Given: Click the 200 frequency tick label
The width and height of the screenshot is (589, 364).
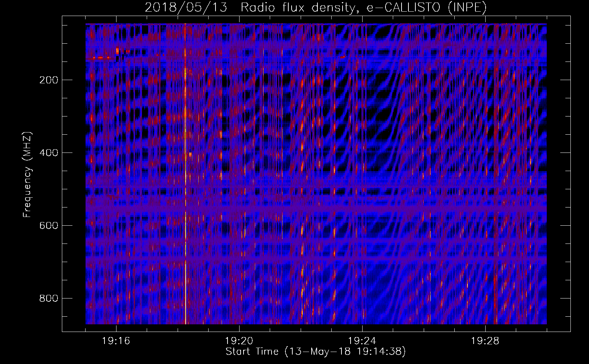Looking at the screenshot, I should (x=48, y=80).
